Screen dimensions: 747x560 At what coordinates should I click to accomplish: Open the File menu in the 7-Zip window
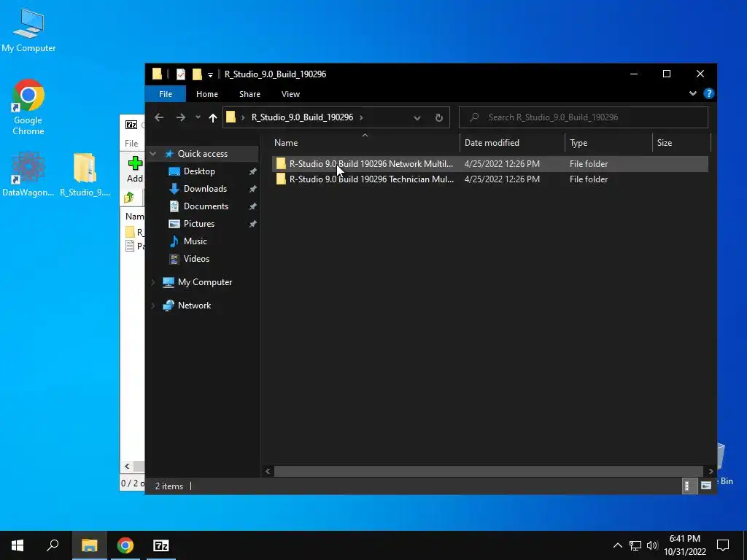[x=131, y=144]
